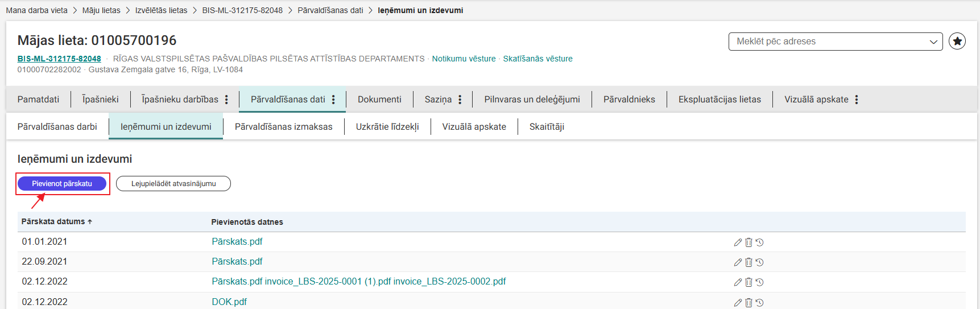Viewport: 980px width, 309px height.
Task: Expand the Sazina tab options menu
Action: pyautogui.click(x=460, y=100)
